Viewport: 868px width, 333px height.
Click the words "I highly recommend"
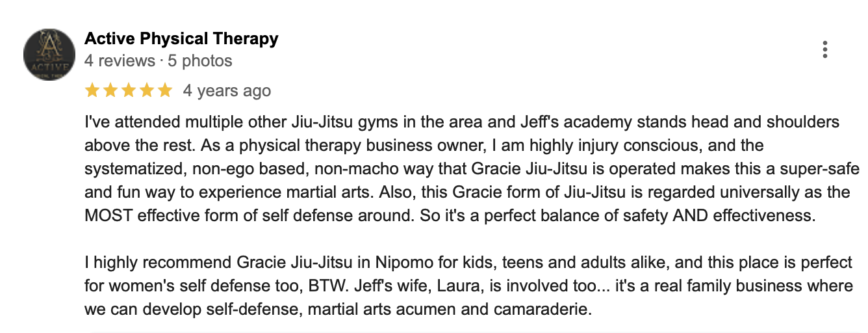tap(156, 263)
